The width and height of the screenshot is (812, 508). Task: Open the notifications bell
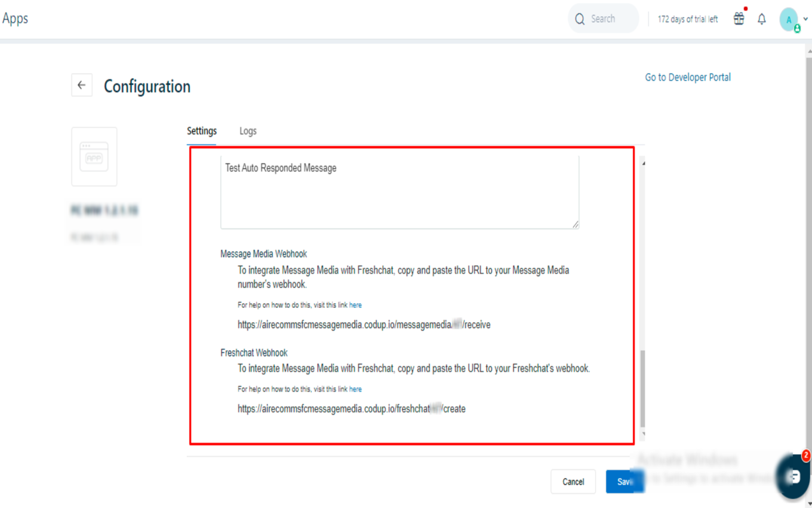762,19
